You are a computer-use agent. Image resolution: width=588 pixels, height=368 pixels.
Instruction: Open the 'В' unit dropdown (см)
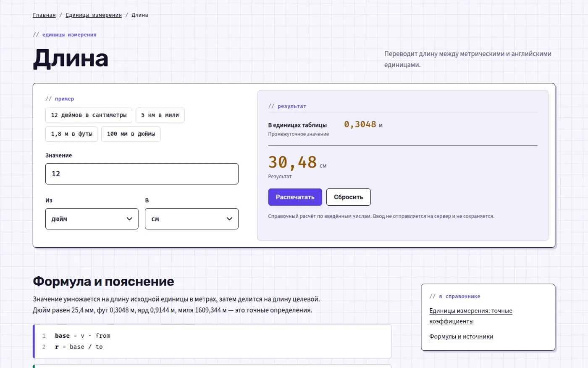[x=192, y=219]
